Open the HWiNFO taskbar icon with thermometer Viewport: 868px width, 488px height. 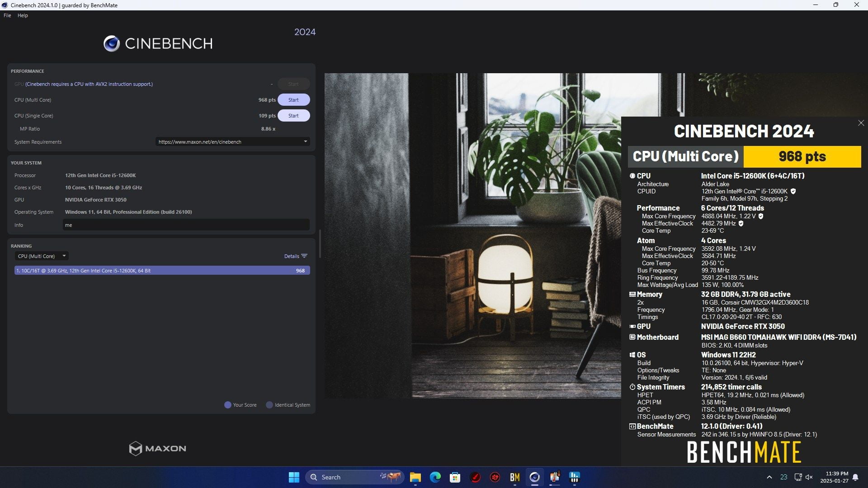click(555, 477)
